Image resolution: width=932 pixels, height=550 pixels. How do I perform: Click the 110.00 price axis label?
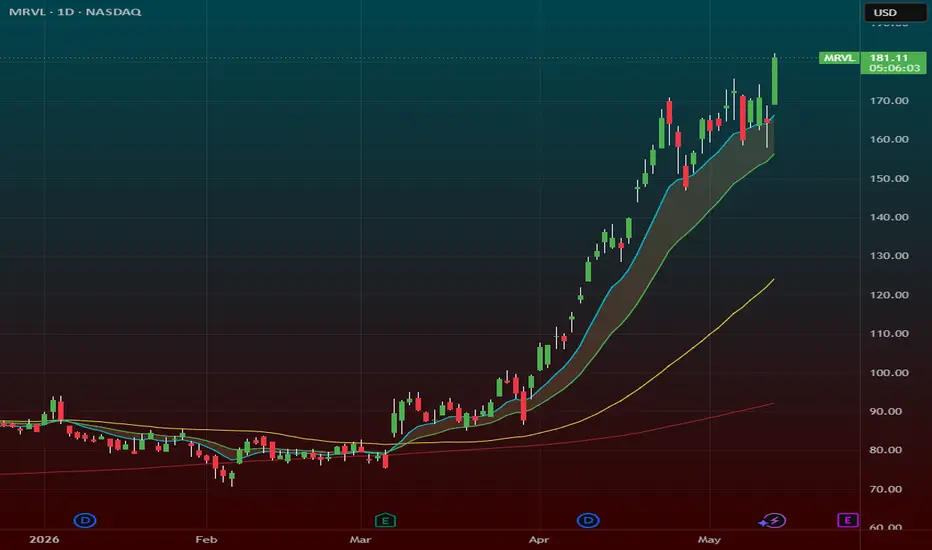coord(889,334)
